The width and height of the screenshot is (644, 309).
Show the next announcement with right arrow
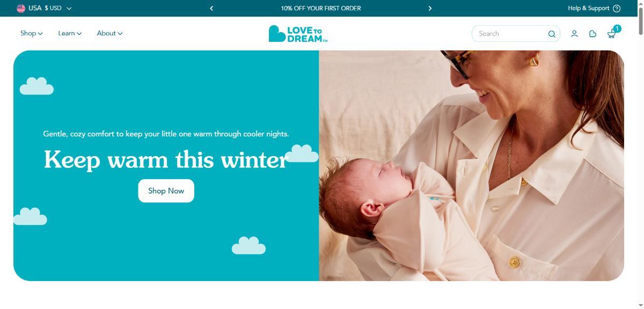430,8
